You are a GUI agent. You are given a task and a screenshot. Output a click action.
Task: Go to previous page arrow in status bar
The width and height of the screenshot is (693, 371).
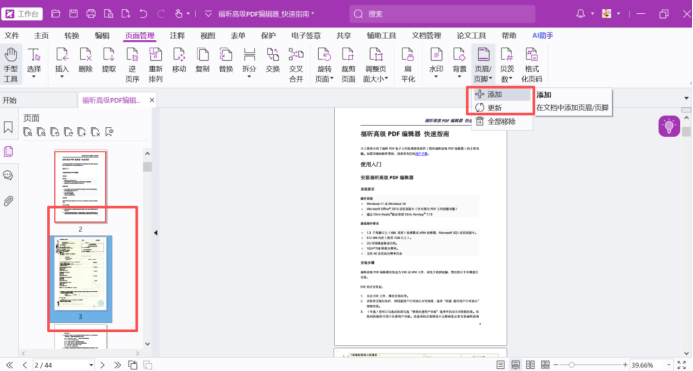pyautogui.click(x=25, y=365)
